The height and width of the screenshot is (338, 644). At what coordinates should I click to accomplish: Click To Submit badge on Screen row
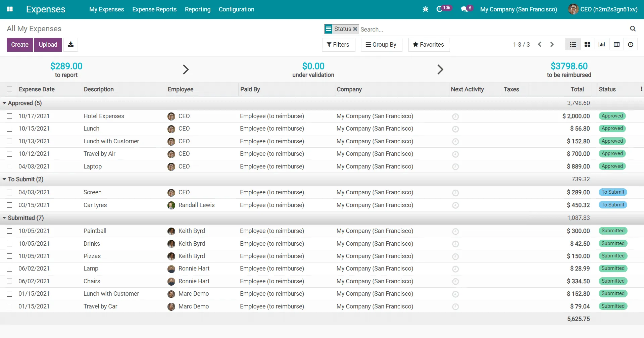(x=613, y=192)
